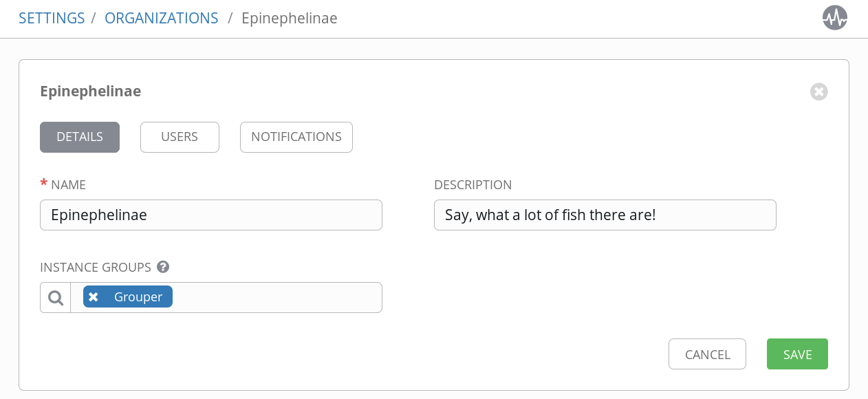Select the DETAILS tab
868x399 pixels.
click(x=80, y=137)
